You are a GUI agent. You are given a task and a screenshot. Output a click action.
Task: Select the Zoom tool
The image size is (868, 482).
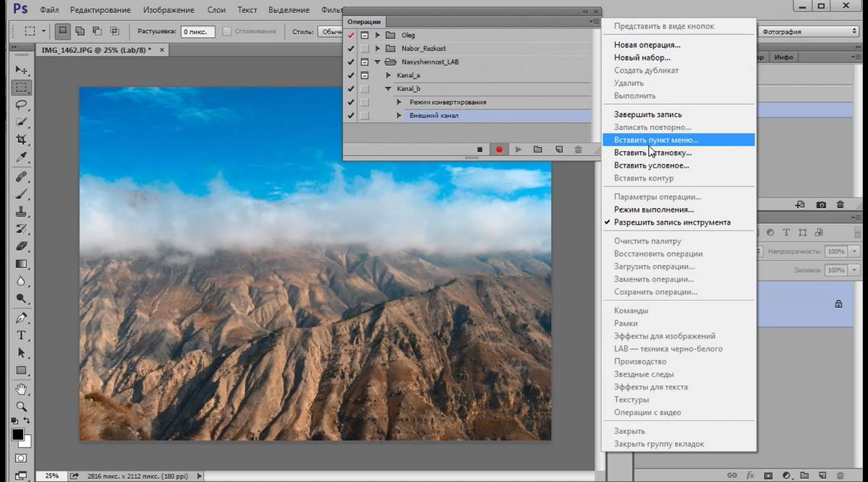22,407
